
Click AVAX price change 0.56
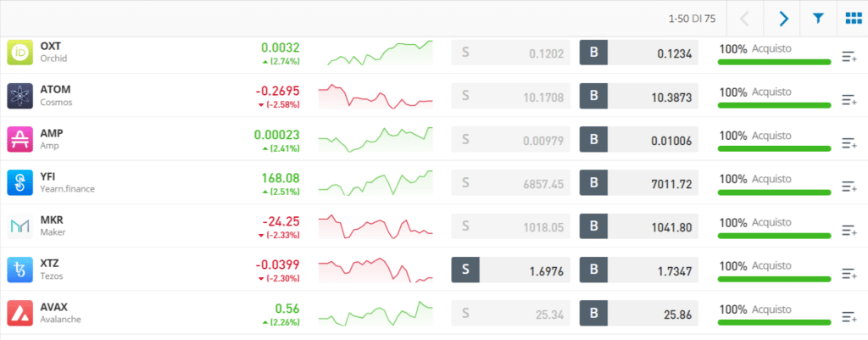tap(288, 309)
